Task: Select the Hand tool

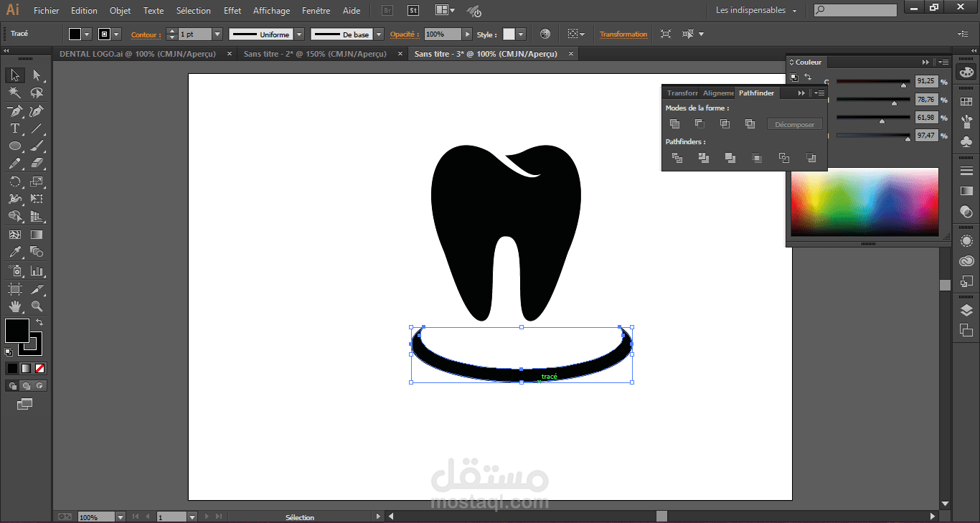Action: 14,307
